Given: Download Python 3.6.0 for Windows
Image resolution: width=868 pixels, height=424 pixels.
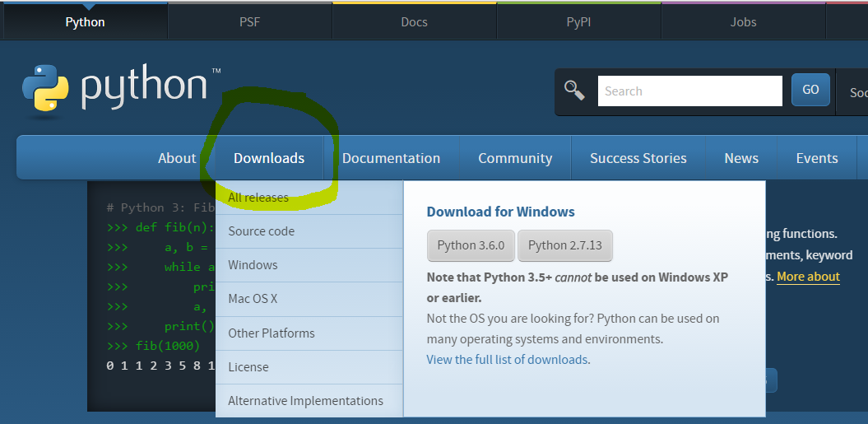Looking at the screenshot, I should tap(471, 245).
